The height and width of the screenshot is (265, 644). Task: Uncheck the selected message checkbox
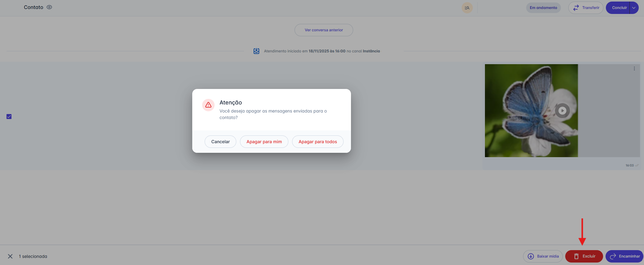pyautogui.click(x=9, y=117)
